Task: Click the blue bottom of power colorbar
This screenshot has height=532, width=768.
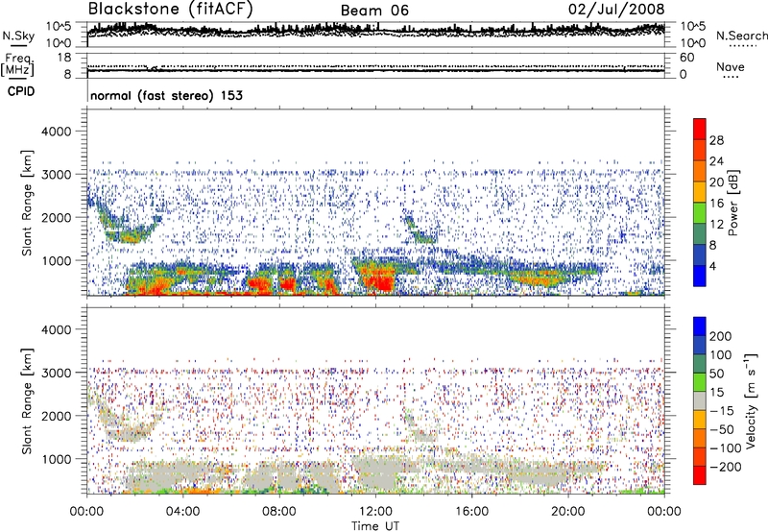Action: (700, 276)
